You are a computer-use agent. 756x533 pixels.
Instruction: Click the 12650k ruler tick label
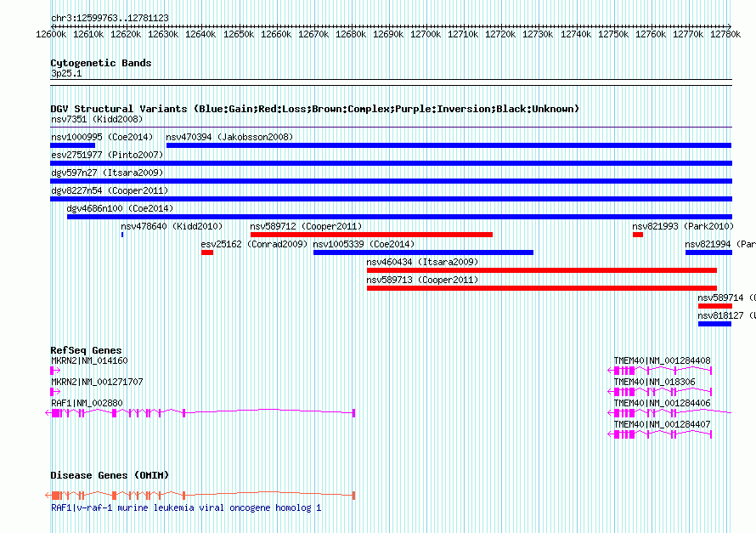click(238, 34)
